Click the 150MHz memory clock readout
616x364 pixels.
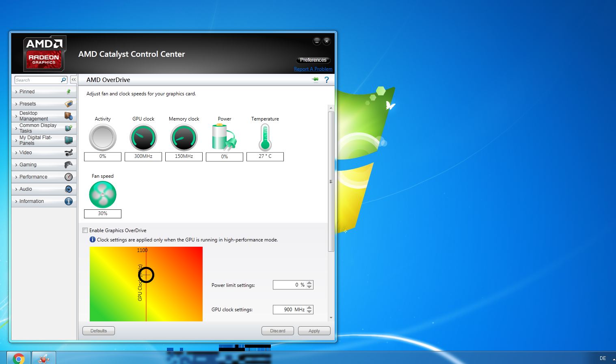click(x=184, y=156)
